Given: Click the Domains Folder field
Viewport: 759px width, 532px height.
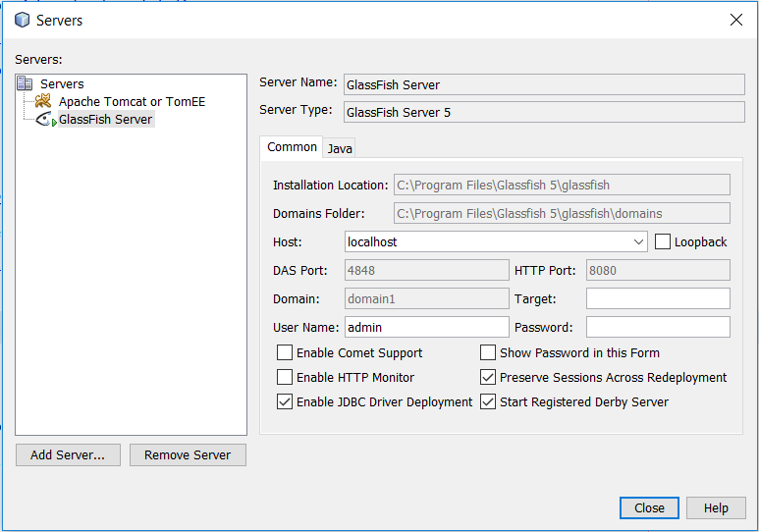Looking at the screenshot, I should point(562,213).
